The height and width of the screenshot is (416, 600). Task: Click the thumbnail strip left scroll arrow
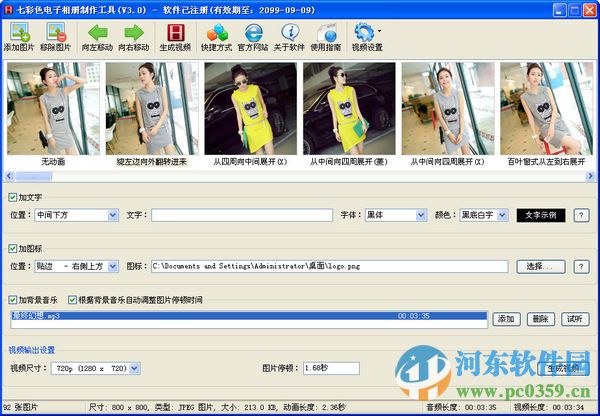coord(9,176)
